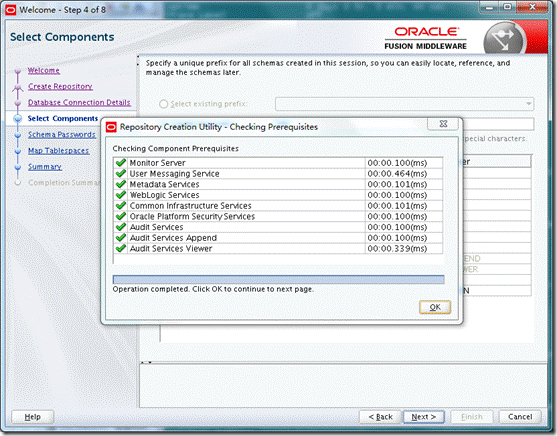Select the Monitor Server row text

[157, 163]
